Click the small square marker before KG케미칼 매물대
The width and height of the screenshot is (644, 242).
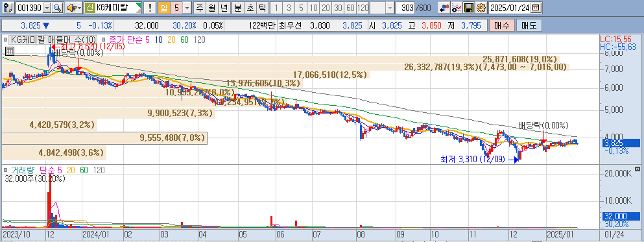pyautogui.click(x=5, y=40)
